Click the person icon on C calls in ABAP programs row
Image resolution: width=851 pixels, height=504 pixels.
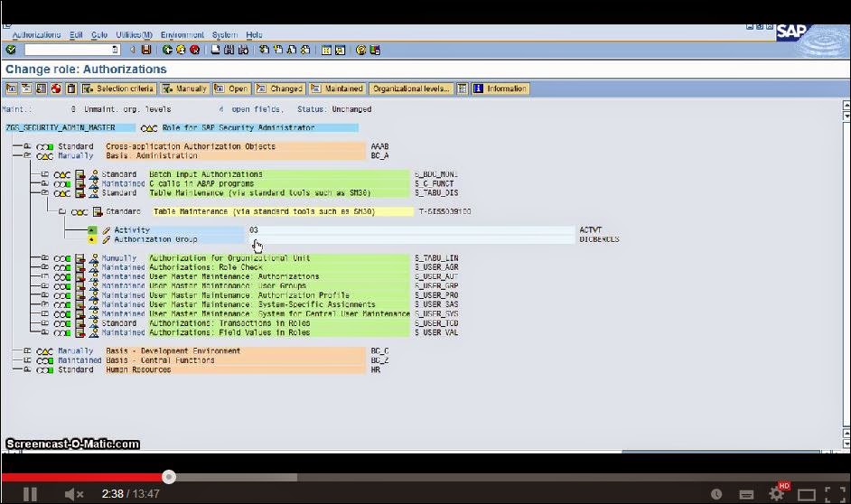click(94, 184)
